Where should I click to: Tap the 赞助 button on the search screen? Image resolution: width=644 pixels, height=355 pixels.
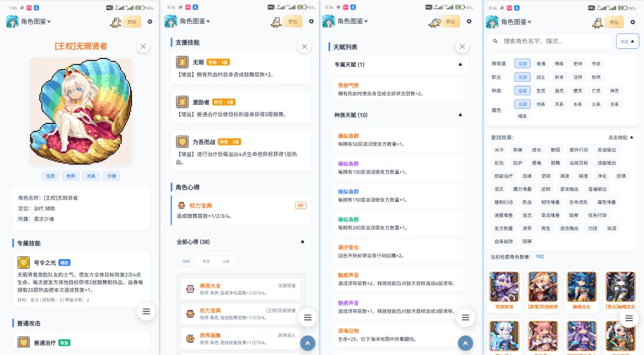click(x=614, y=22)
